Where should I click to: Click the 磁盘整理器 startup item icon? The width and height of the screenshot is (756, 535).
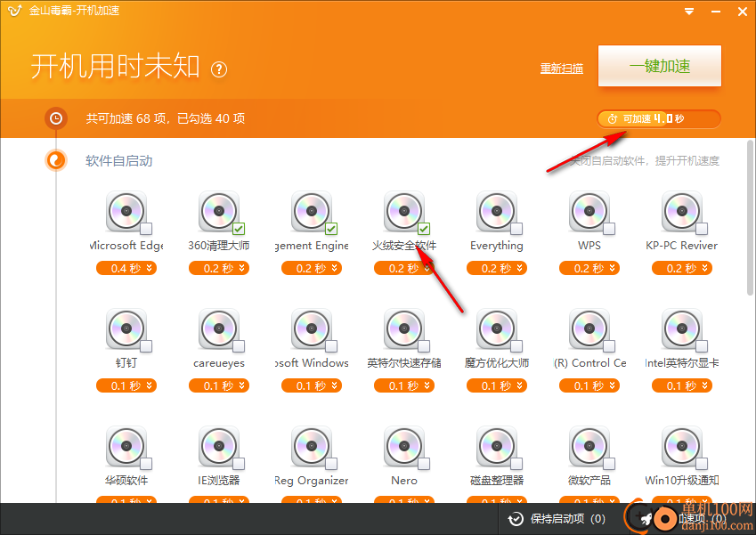point(497,446)
